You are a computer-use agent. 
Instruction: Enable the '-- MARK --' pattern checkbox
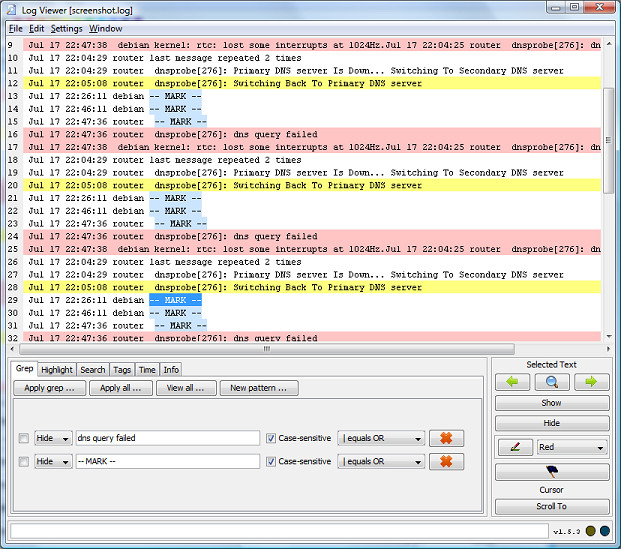(24, 461)
